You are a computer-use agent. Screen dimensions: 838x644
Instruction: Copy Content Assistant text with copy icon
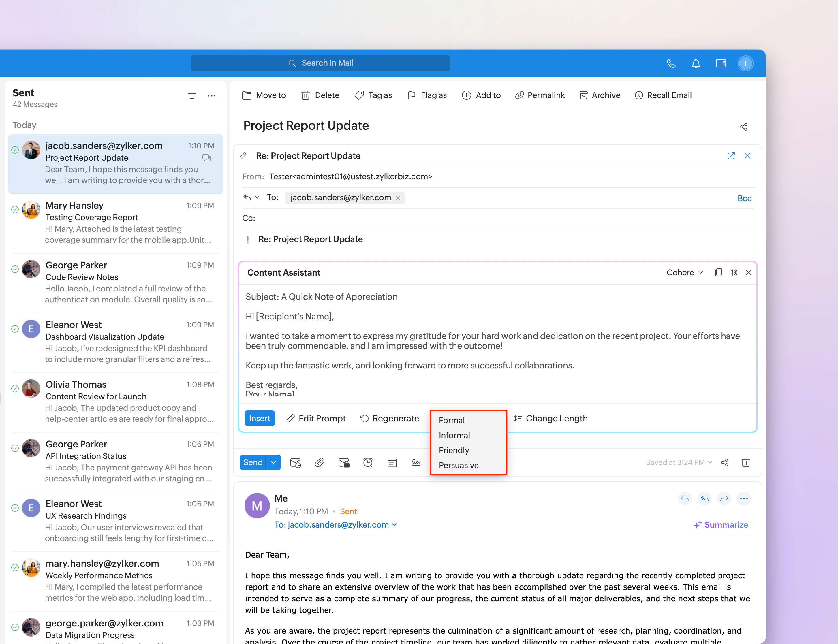pyautogui.click(x=718, y=272)
